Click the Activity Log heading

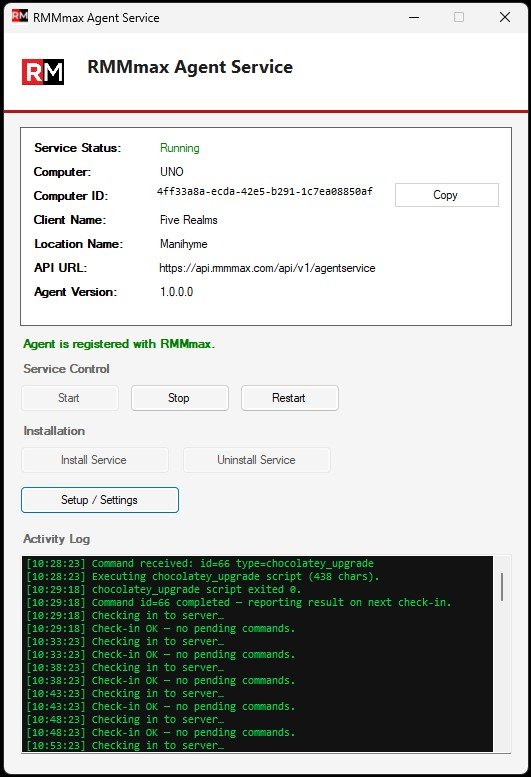(56, 539)
